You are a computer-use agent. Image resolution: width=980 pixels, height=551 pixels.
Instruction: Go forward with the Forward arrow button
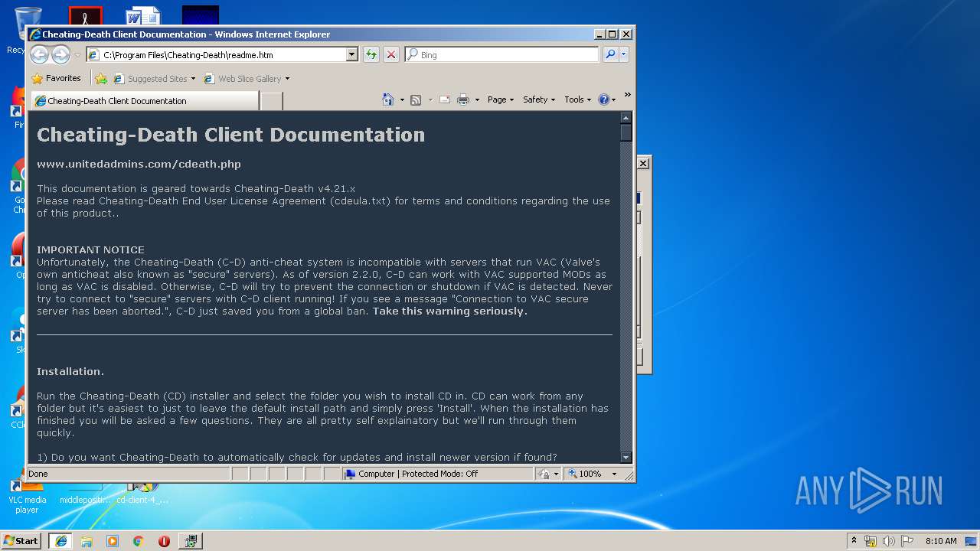60,54
